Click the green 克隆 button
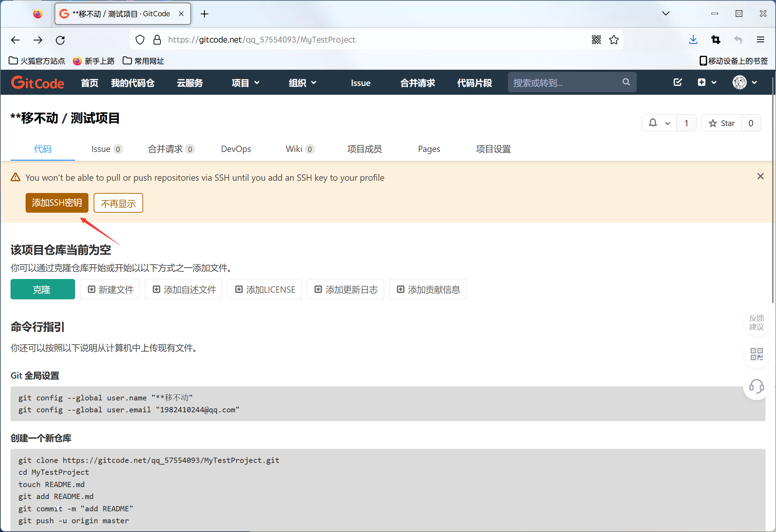Viewport: 776px width, 532px height. click(x=42, y=289)
